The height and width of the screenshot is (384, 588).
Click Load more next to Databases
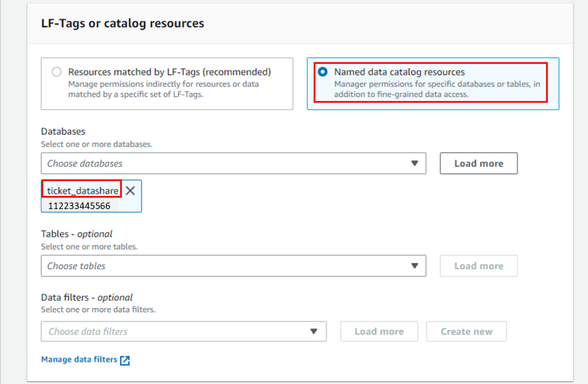[478, 163]
